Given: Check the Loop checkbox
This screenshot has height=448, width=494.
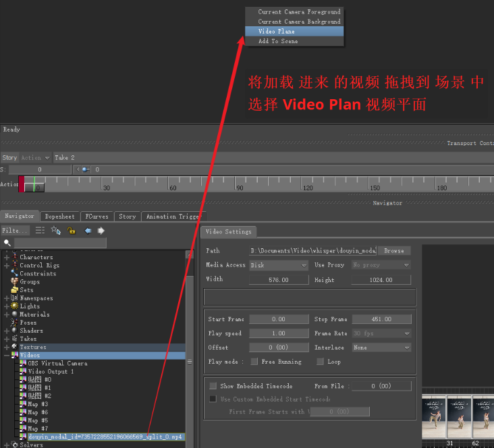Looking at the screenshot, I should [321, 362].
